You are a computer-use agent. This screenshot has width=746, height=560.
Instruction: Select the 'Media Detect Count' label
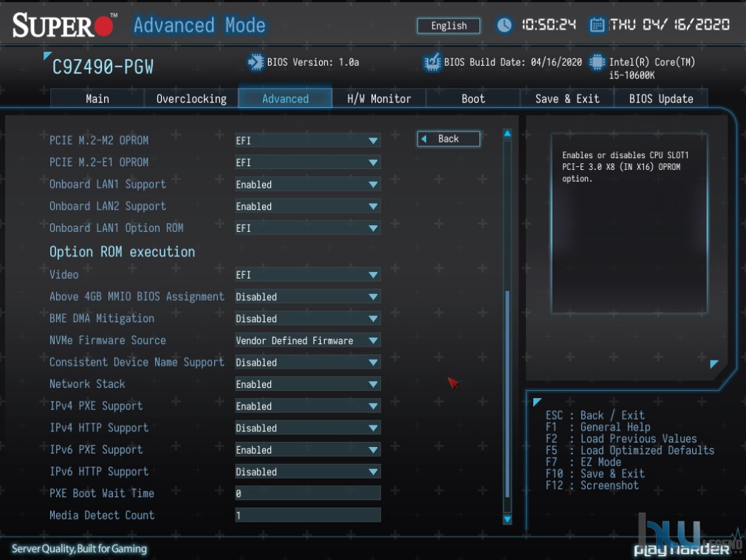tap(102, 515)
